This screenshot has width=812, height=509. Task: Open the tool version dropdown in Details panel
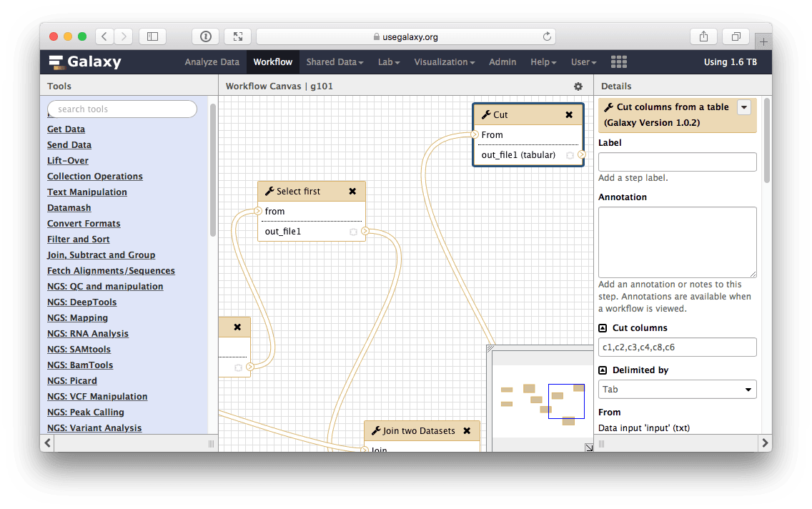(x=743, y=107)
